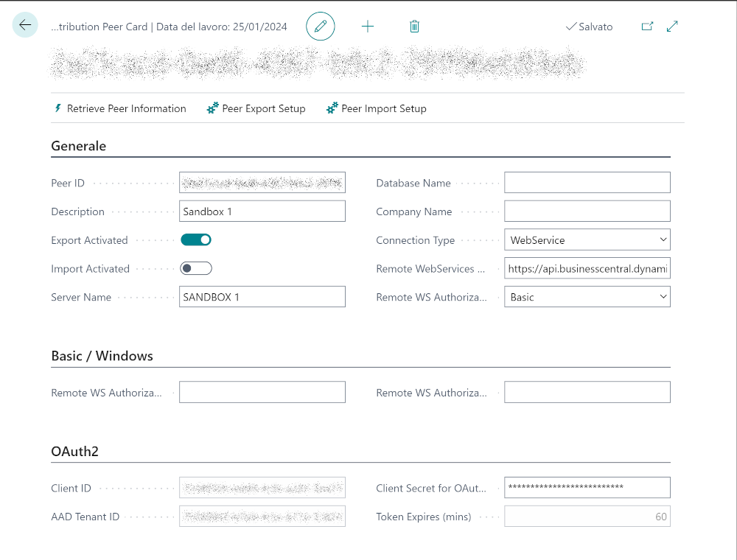This screenshot has height=560, width=737.
Task: Enable the Import Activated toggle
Action: click(196, 268)
